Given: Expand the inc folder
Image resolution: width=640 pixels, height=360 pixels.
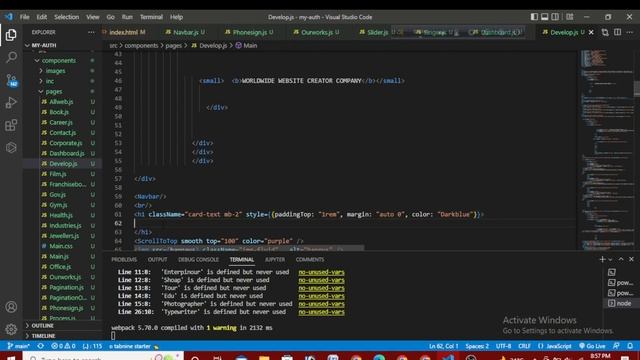Looking at the screenshot, I should pos(62,81).
